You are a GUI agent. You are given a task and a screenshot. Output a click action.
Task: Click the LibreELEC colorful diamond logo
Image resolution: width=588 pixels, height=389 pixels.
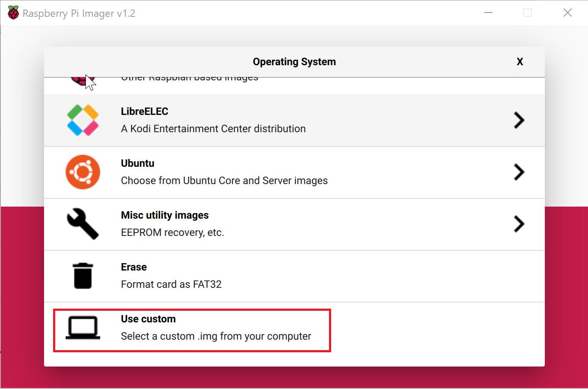click(83, 120)
